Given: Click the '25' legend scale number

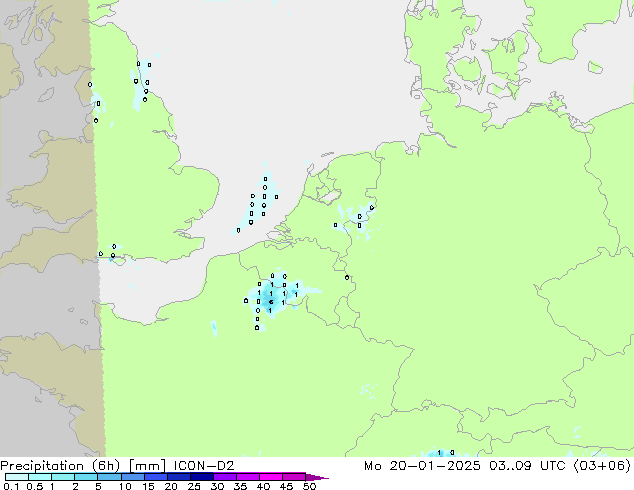Looking at the screenshot, I should (x=194, y=486).
